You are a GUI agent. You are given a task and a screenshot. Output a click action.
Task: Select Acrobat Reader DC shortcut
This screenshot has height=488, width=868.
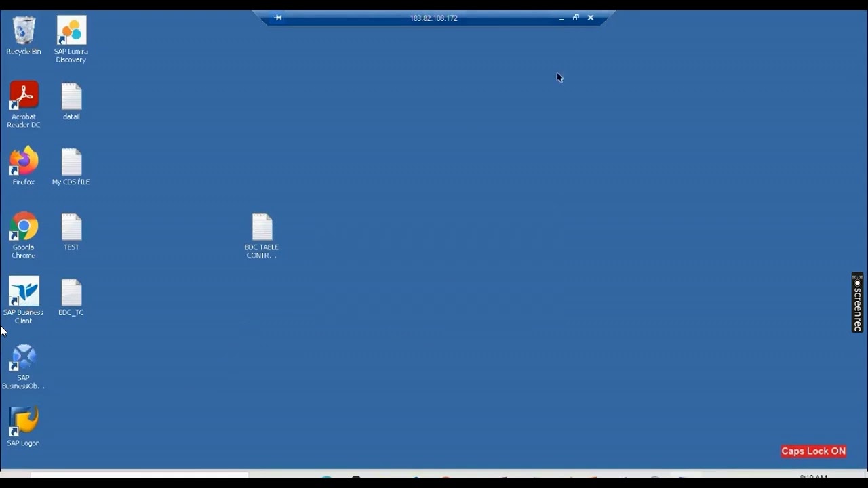click(24, 104)
